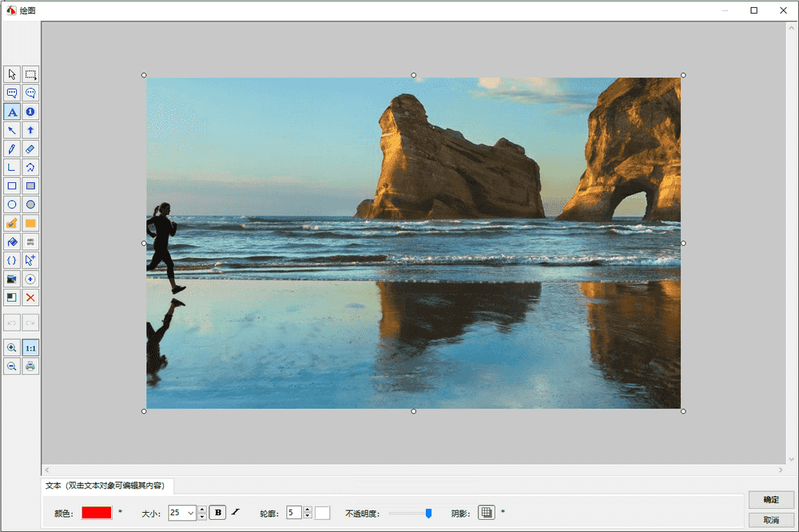
Task: Zoom out with the magnifier minus
Action: [12, 367]
